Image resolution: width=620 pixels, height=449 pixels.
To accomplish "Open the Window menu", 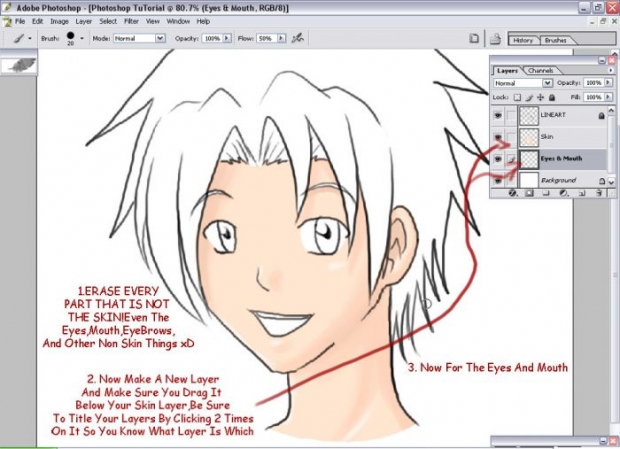I will 178,21.
